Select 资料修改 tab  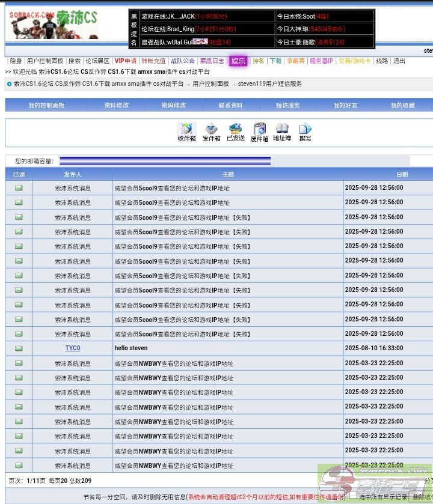[x=116, y=105]
